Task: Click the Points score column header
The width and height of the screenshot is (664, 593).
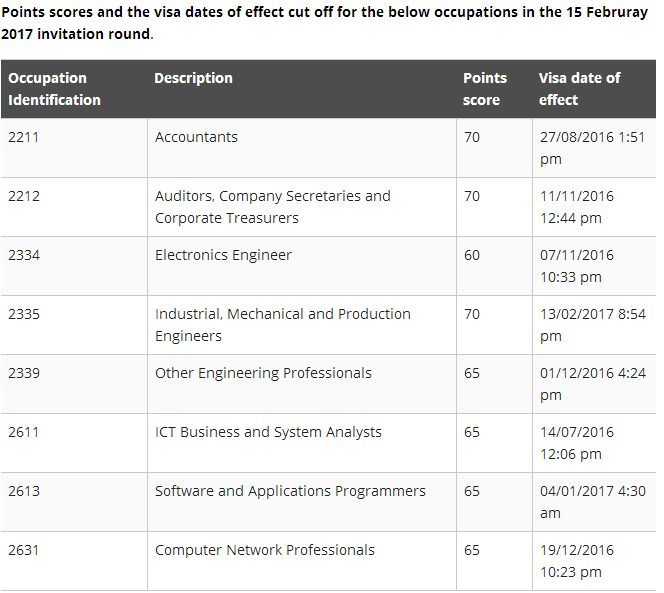Action: click(x=485, y=89)
